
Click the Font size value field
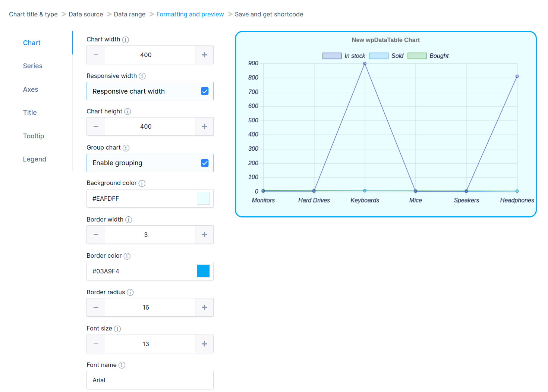[x=150, y=344]
